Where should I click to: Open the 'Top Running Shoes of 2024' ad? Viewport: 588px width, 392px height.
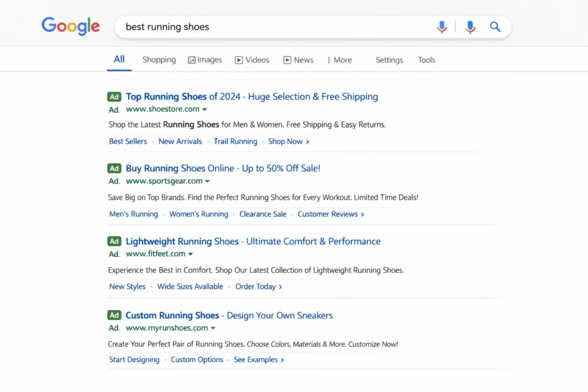point(252,96)
